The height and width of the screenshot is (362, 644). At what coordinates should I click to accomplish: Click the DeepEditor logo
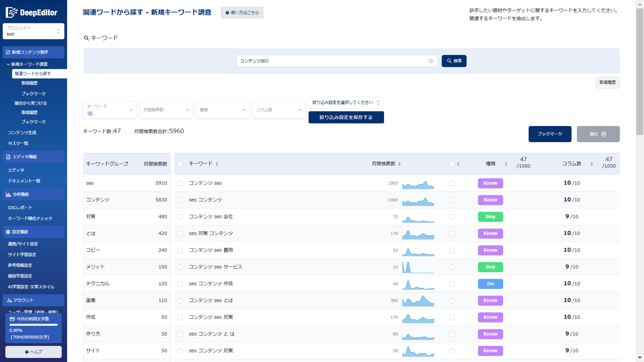point(31,12)
